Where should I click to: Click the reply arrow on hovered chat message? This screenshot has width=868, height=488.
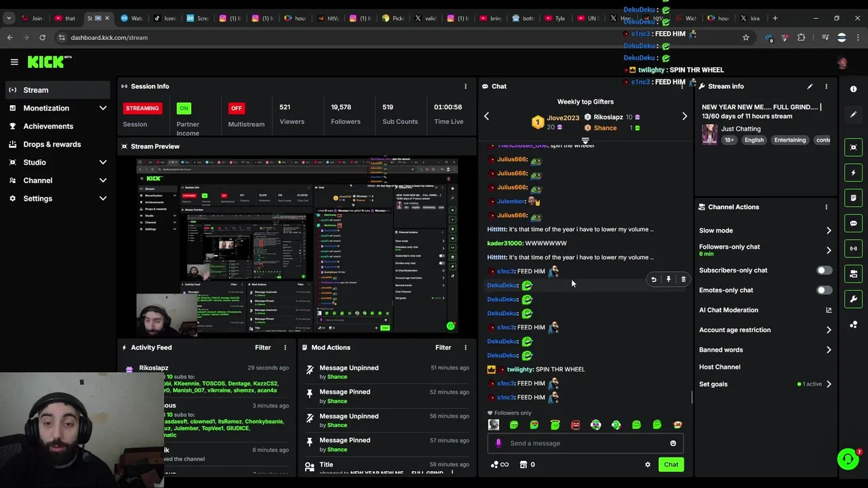(x=654, y=279)
